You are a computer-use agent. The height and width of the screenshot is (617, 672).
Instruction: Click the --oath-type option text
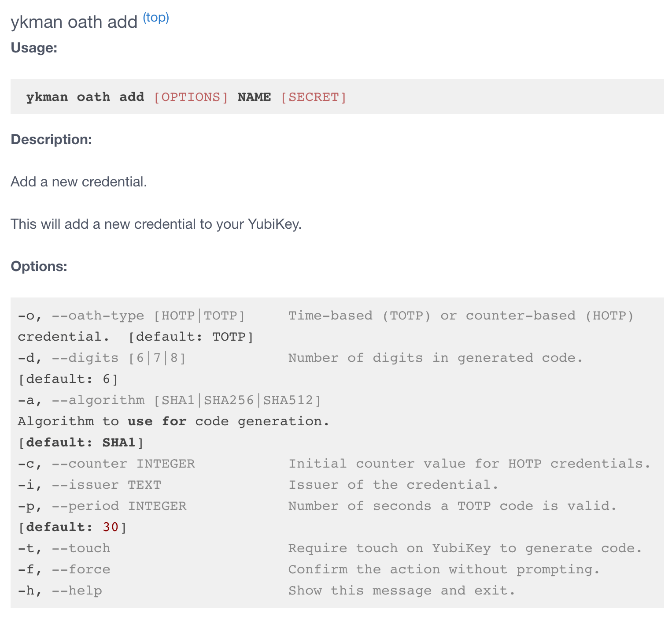coord(97,316)
